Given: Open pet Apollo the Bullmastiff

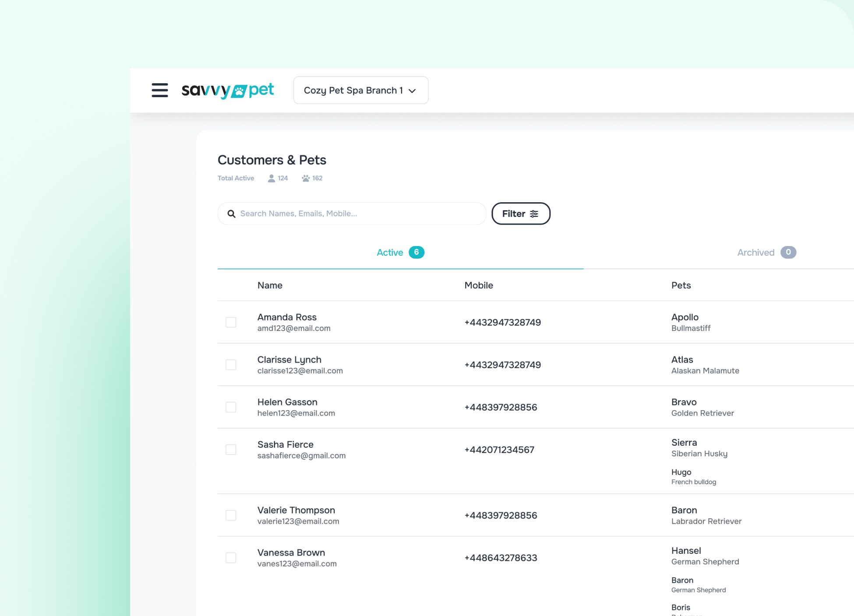Looking at the screenshot, I should tap(691, 322).
